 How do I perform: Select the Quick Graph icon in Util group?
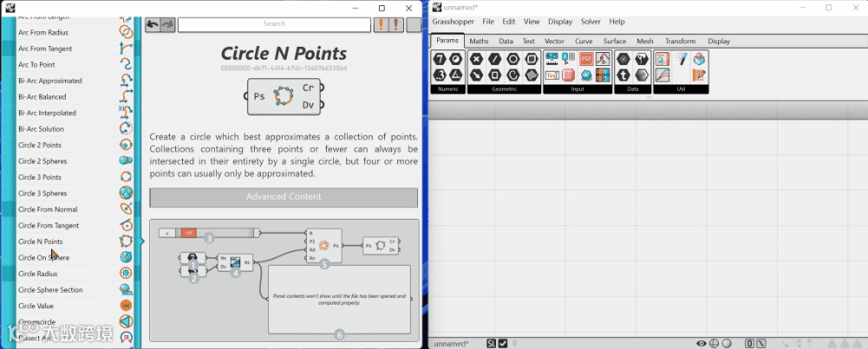point(662,75)
